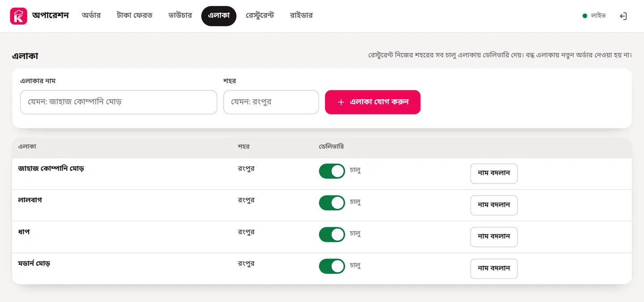This screenshot has width=644, height=302.
Task: Click the green লাইভ status indicator
Action: [x=593, y=16]
